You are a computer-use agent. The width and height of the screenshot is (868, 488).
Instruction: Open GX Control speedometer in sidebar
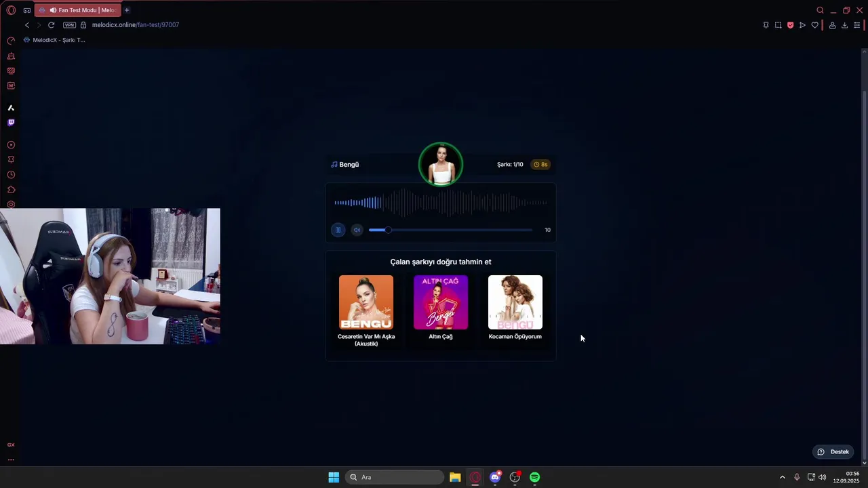[x=11, y=41]
